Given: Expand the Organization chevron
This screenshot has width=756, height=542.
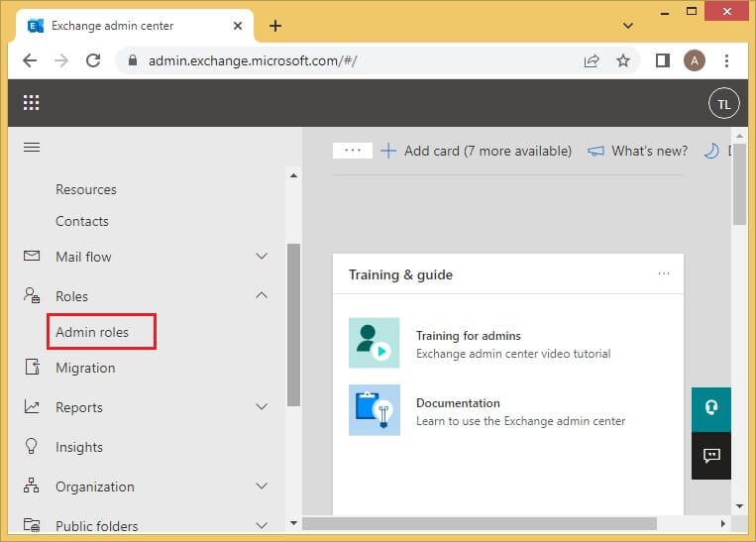Looking at the screenshot, I should click(x=262, y=486).
